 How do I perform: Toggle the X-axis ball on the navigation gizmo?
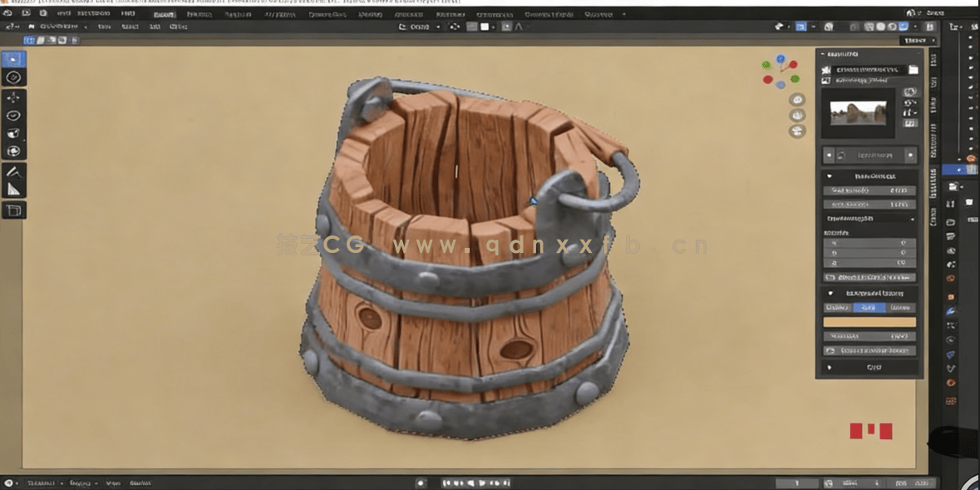tap(793, 66)
